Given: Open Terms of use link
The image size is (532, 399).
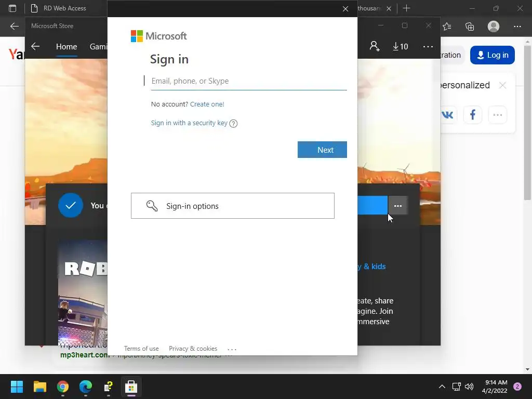Looking at the screenshot, I should pos(141,349).
